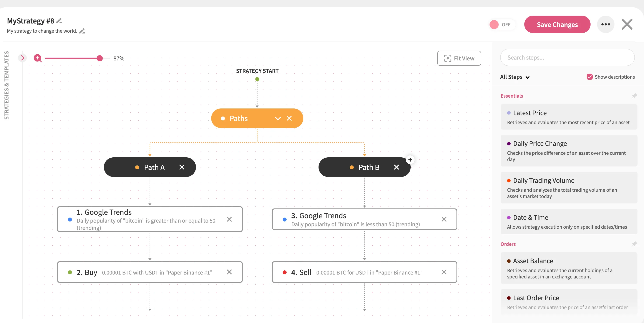Screen dimensions: 644x323
Task: Click Save Changes button
Action: [x=557, y=25]
